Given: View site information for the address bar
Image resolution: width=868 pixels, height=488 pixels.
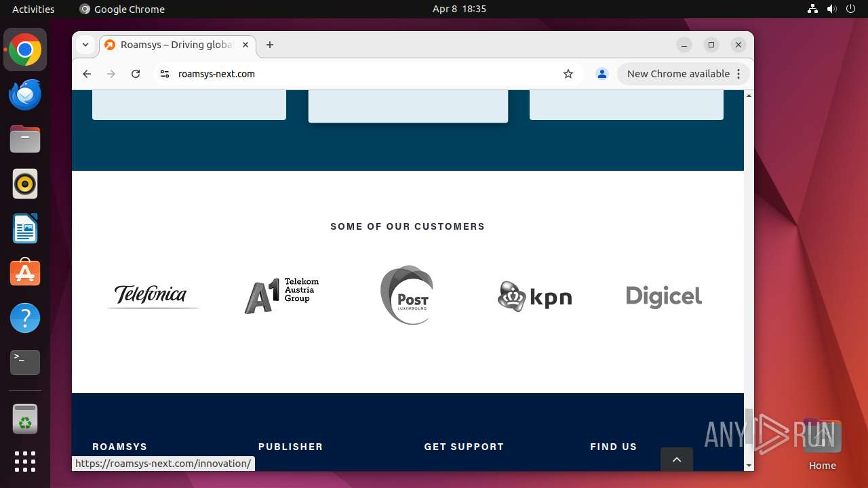Looking at the screenshot, I should click(164, 74).
